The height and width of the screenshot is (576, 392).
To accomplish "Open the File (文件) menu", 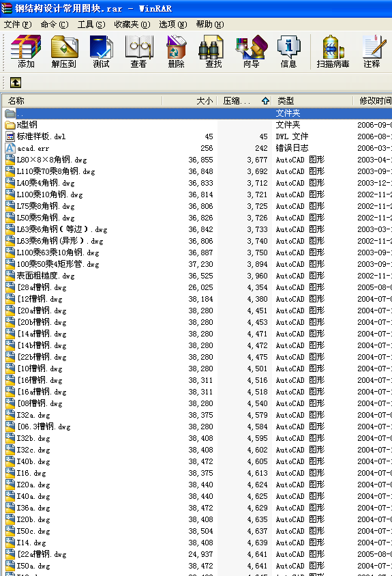I will [18, 25].
